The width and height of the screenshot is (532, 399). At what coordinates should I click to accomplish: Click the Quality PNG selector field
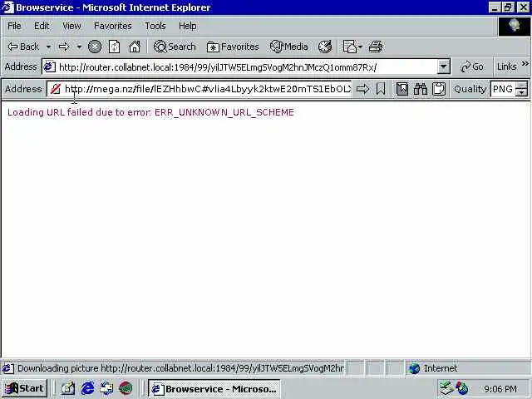tap(503, 89)
